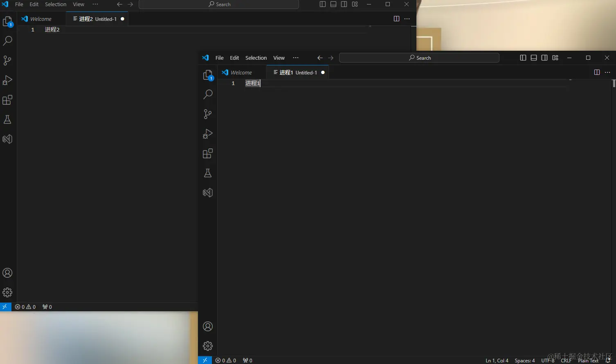Viewport: 616px width, 364px height.
Task: Toggle secondary side bar in the back window
Action: tap(344, 4)
